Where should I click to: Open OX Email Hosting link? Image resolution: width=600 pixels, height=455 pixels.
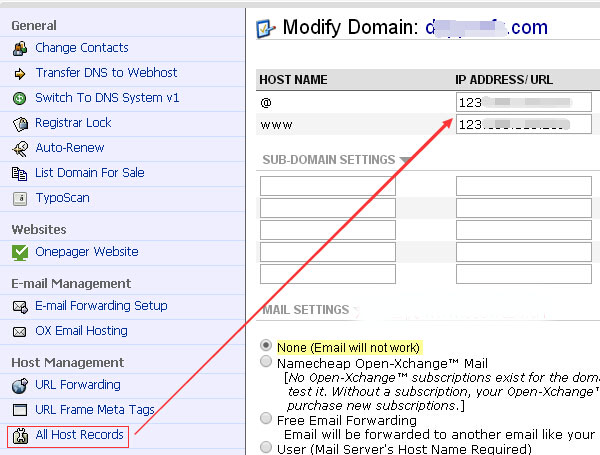click(81, 331)
